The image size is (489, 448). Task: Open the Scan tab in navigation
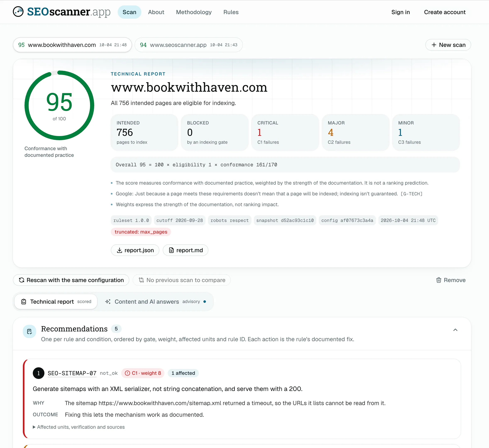[x=129, y=12]
